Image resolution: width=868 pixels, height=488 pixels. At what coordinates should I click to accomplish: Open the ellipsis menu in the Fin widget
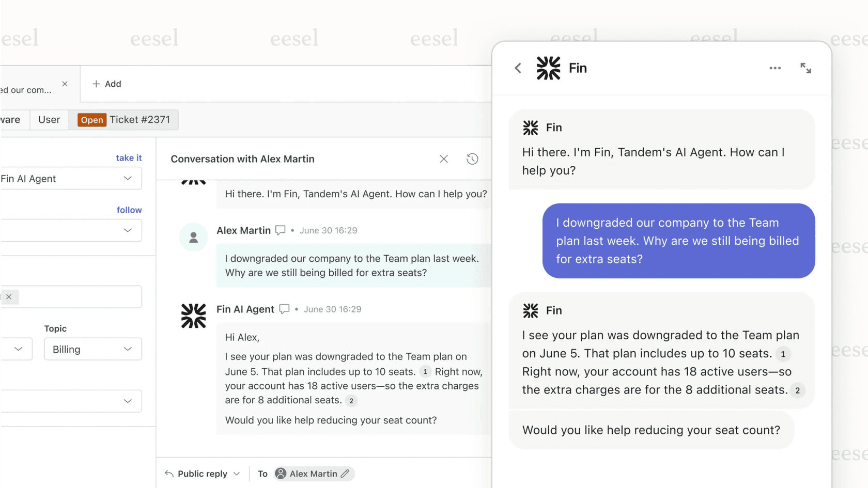(775, 68)
